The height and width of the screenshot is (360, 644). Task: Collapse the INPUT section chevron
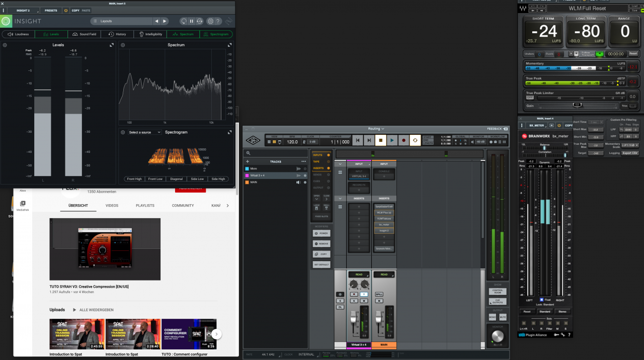(341, 164)
